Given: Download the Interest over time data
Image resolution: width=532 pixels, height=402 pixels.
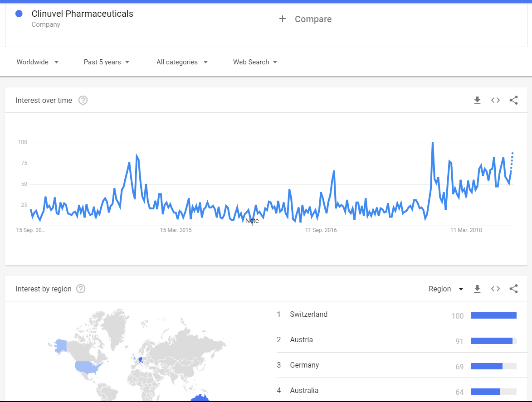Looking at the screenshot, I should pos(477,101).
